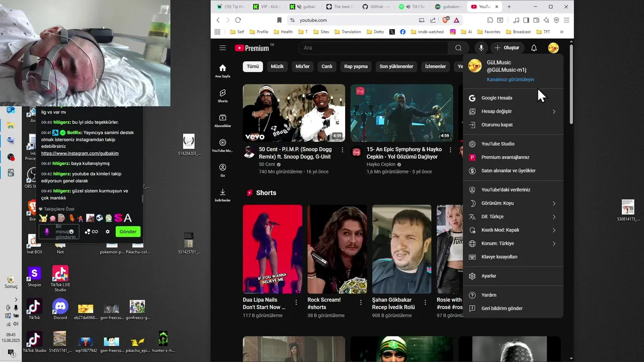Open the Hayko Cepkin symphony video thumbnail
Image resolution: width=644 pixels, height=362 pixels.
[x=401, y=113]
